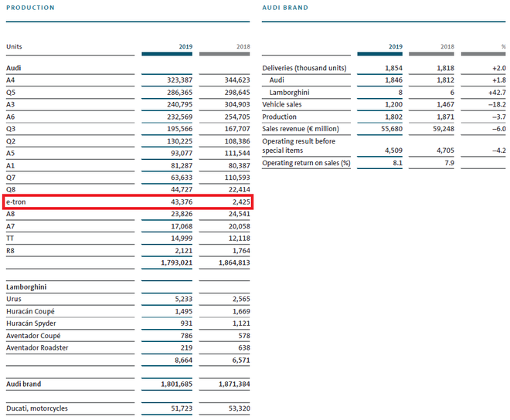510x420 pixels.
Task: Click Deliveries change value +2.0
Action: [x=499, y=68]
